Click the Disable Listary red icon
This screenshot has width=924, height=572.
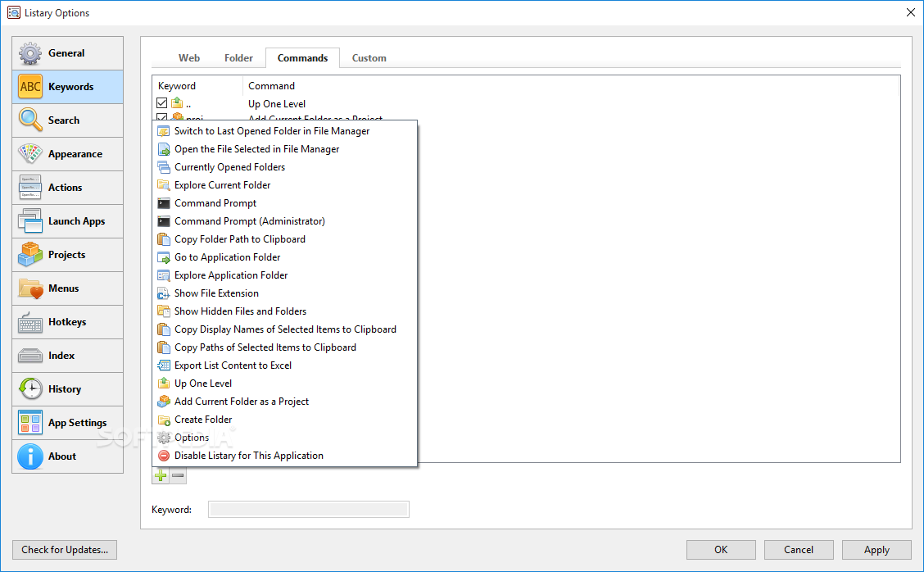tap(164, 456)
